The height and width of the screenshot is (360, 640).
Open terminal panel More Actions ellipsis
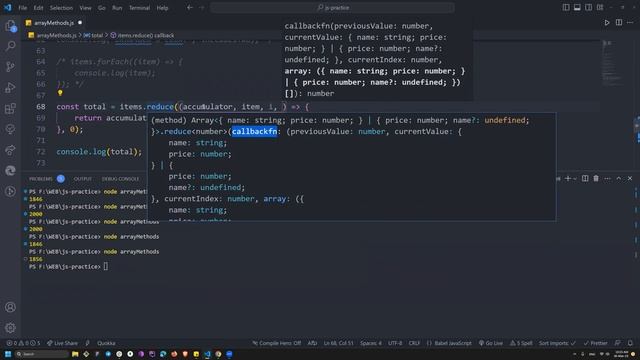[607, 178]
